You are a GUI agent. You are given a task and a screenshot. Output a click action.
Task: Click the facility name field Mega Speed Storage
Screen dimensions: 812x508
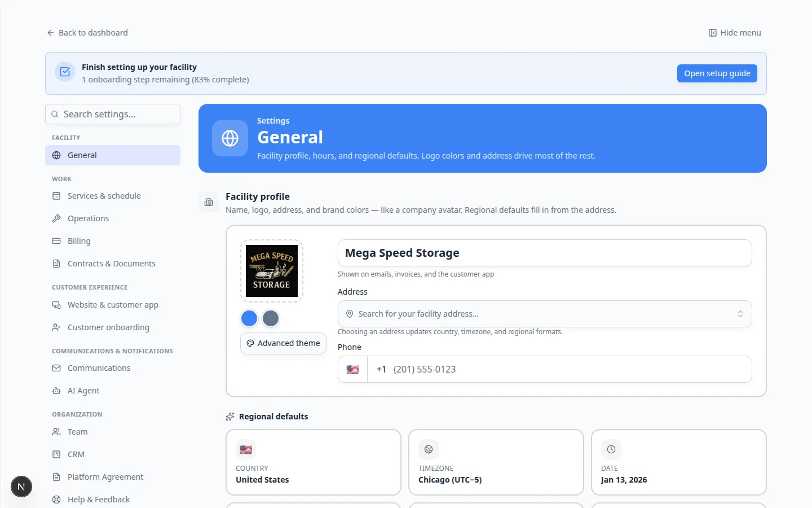545,253
